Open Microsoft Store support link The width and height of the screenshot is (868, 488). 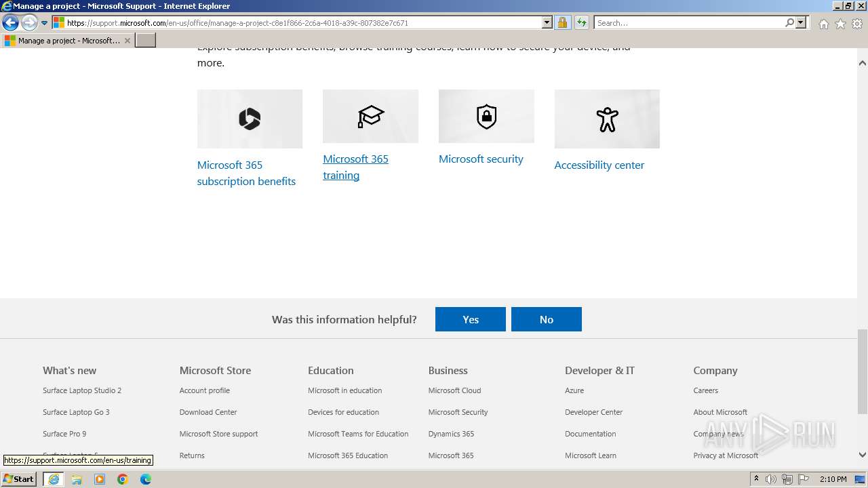(x=218, y=434)
